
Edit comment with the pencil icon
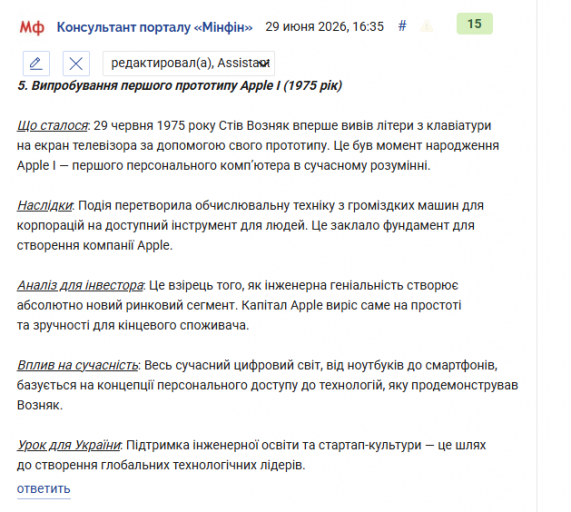click(36, 64)
